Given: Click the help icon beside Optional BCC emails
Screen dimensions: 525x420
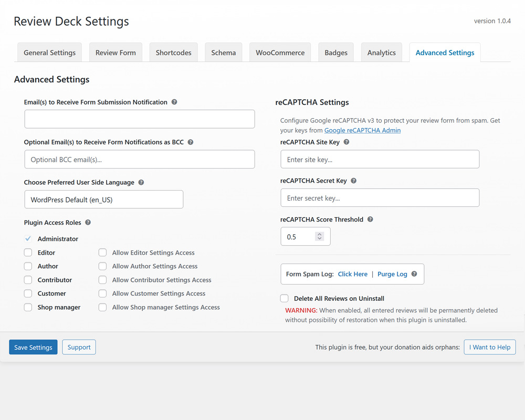Looking at the screenshot, I should (x=190, y=142).
